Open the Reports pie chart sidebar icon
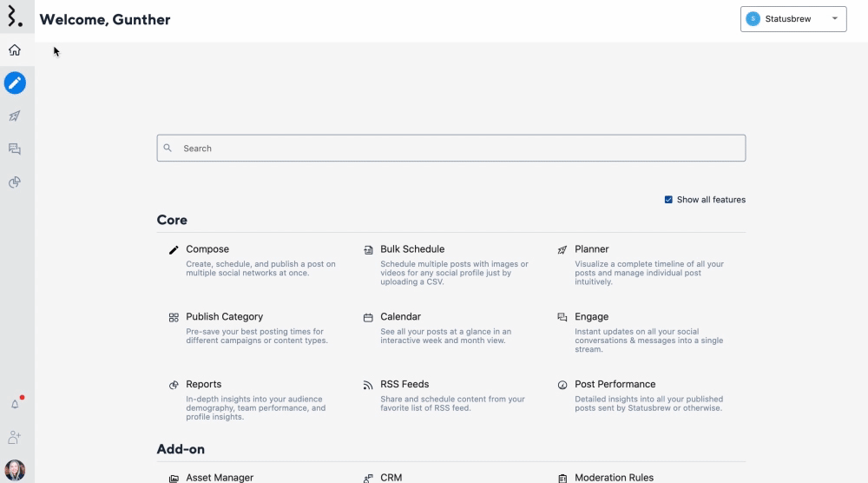 coord(15,182)
